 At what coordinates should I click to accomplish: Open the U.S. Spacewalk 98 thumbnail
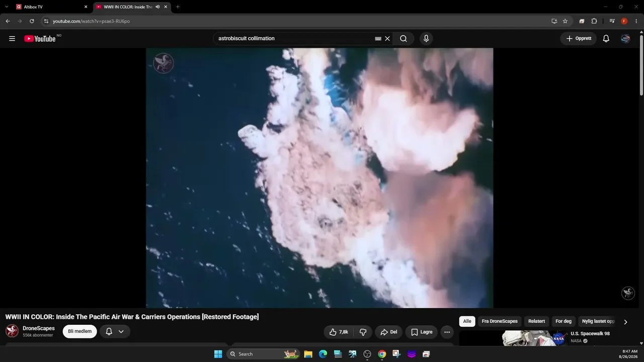[x=513, y=338]
